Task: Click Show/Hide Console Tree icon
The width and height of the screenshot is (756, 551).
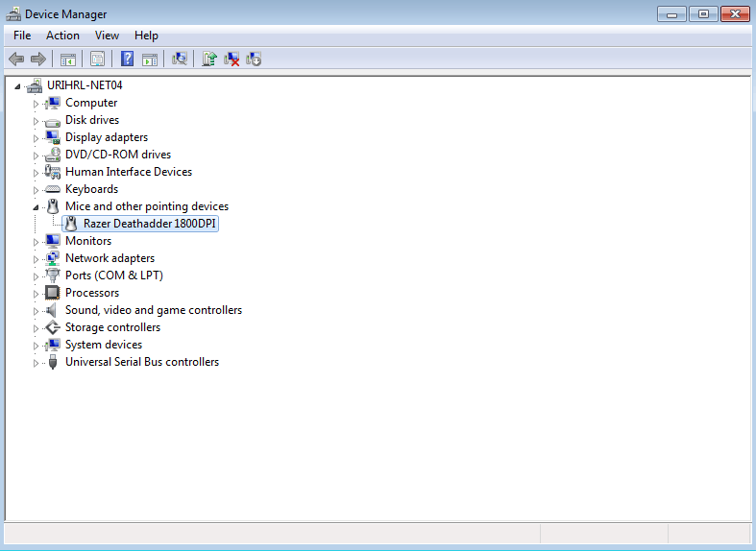Action: pyautogui.click(x=68, y=60)
